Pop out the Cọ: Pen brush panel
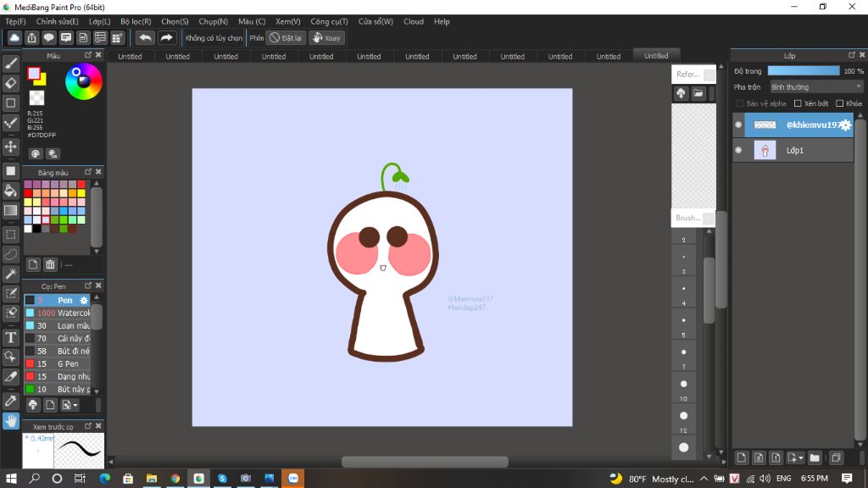The width and height of the screenshot is (868, 488). pyautogui.click(x=88, y=286)
